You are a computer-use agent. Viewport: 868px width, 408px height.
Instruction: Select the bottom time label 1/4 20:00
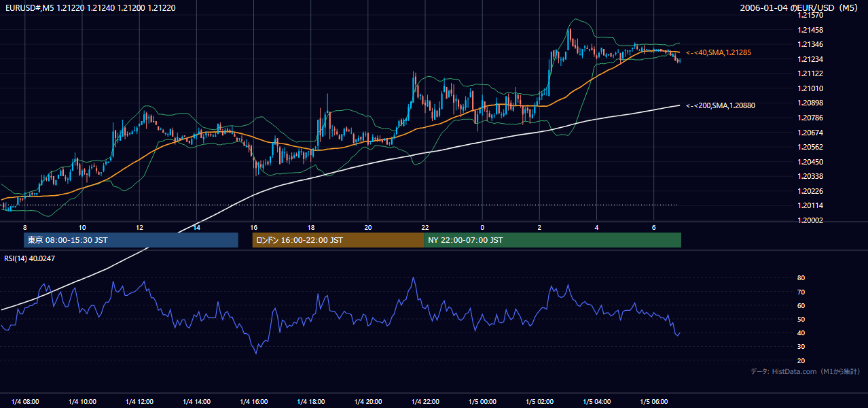[368, 402]
